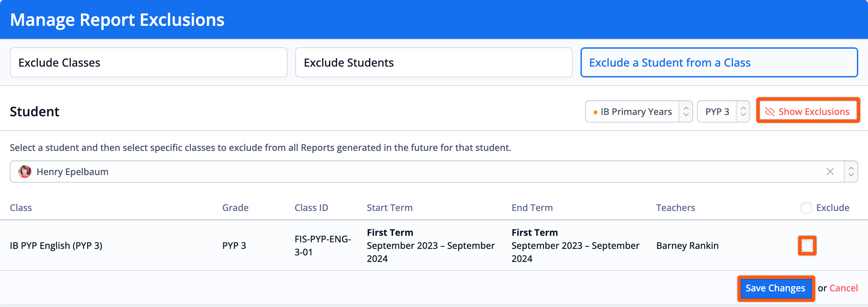
Task: Click the orange dot beside IB Primary Years
Action: pos(596,112)
